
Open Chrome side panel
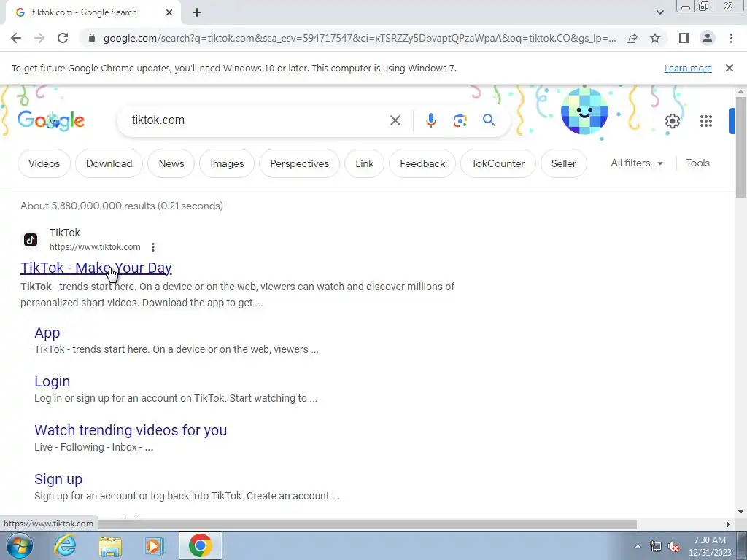pyautogui.click(x=684, y=38)
